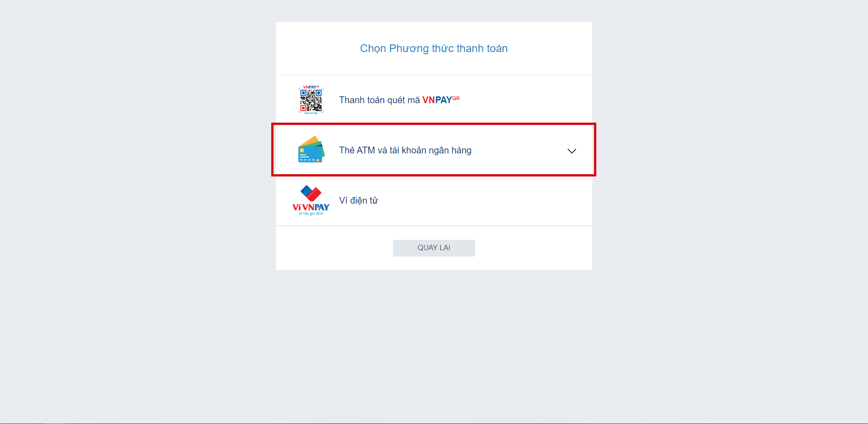Click the small 'QR' superscript after VNPAY
The width and height of the screenshot is (868, 424).
point(456,98)
